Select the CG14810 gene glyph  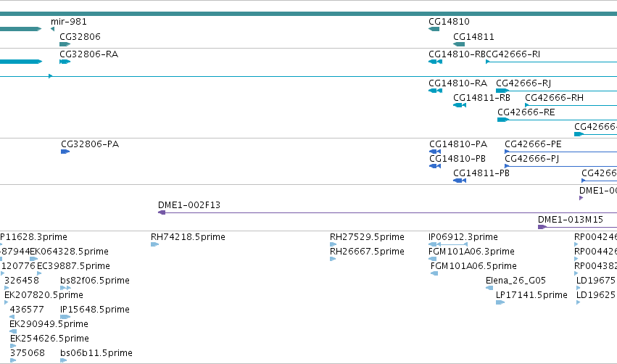[x=434, y=29]
